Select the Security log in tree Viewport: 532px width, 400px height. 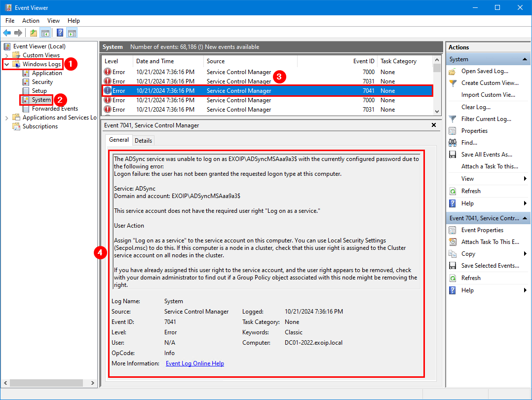(x=42, y=82)
